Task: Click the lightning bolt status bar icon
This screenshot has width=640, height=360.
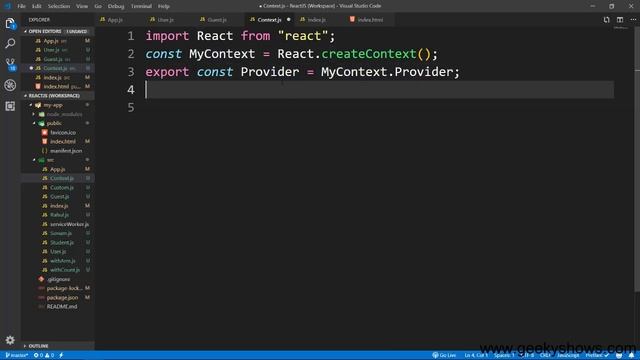Action: coord(61,356)
